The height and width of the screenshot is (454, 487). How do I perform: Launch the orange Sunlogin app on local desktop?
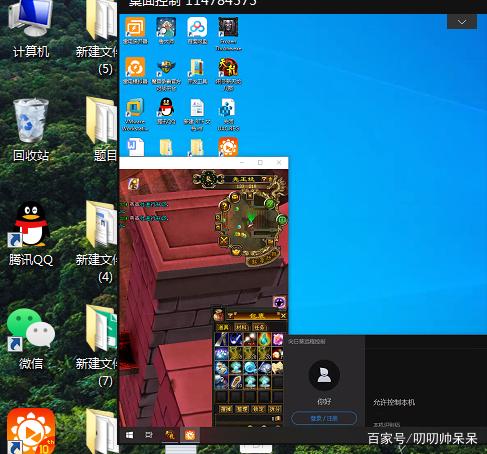[31, 431]
